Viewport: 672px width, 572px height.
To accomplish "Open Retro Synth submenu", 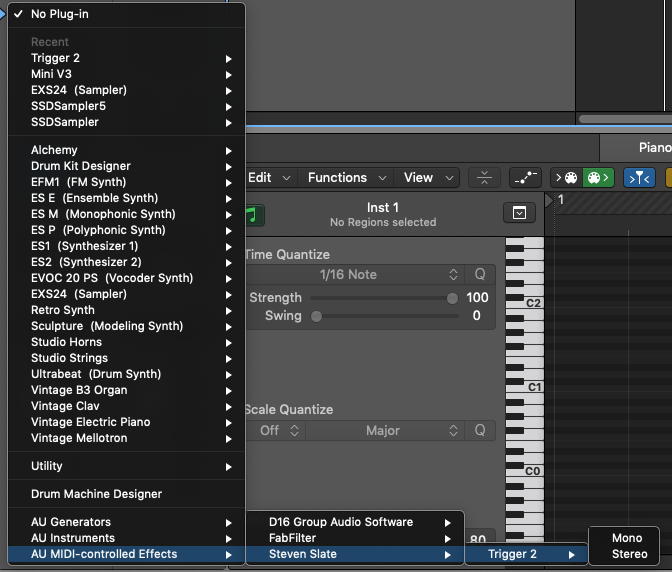I will pos(126,310).
